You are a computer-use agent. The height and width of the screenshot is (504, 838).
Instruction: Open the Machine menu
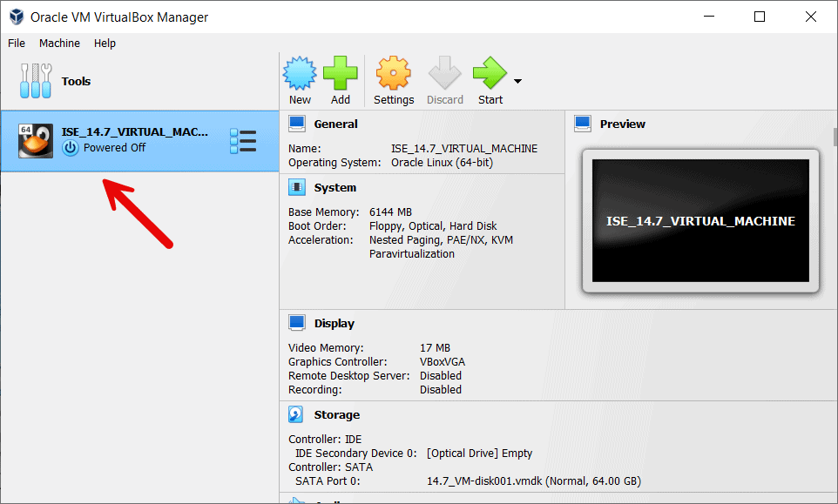point(59,43)
